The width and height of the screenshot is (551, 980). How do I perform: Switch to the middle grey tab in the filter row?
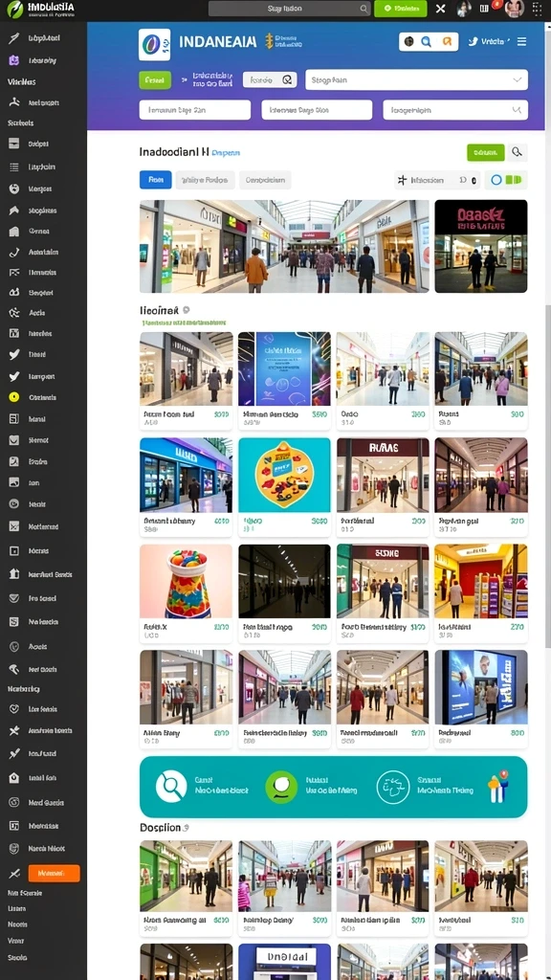coord(205,180)
